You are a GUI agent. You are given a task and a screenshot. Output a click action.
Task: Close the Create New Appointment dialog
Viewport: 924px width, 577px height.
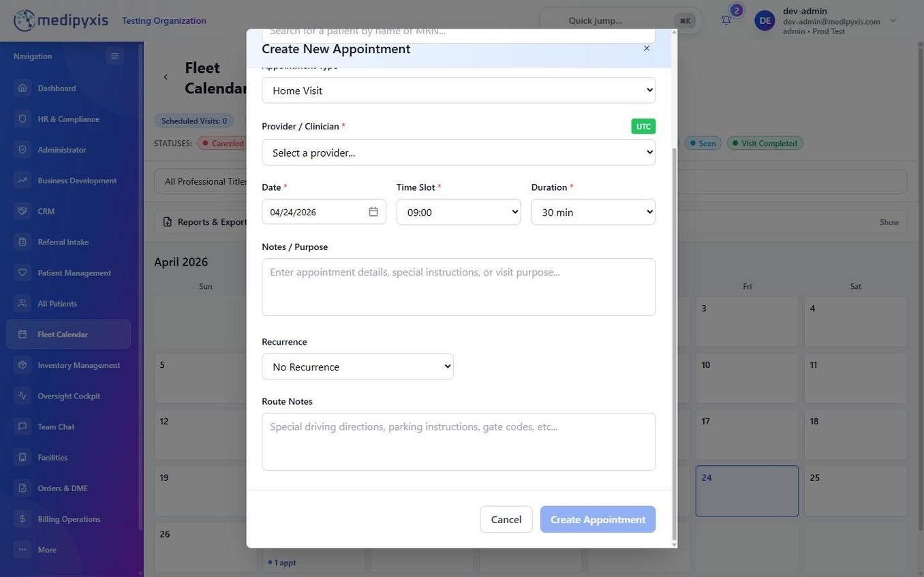coord(647,48)
